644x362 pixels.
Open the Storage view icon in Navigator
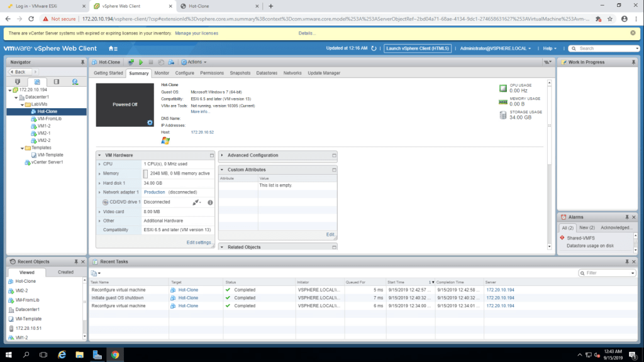pyautogui.click(x=56, y=82)
